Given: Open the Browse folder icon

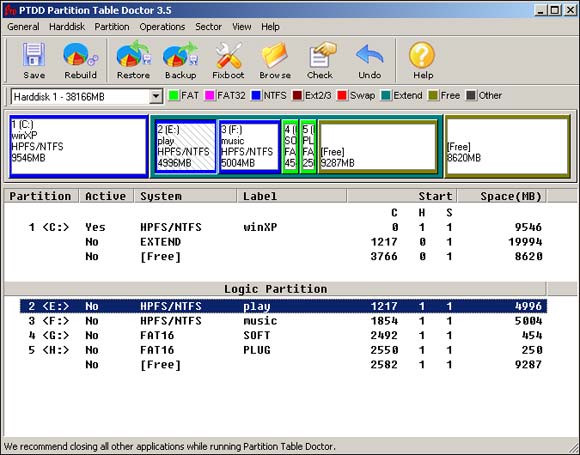Looking at the screenshot, I should (275, 60).
